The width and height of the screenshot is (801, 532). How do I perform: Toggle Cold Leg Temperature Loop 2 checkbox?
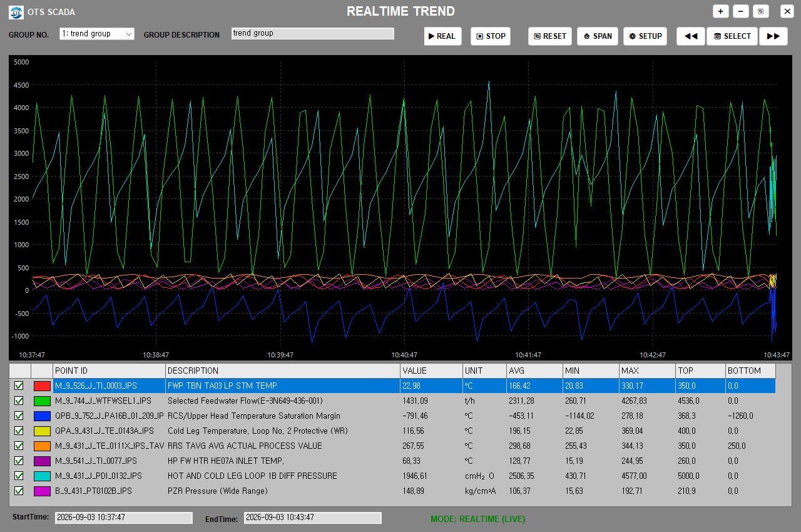tap(19, 431)
